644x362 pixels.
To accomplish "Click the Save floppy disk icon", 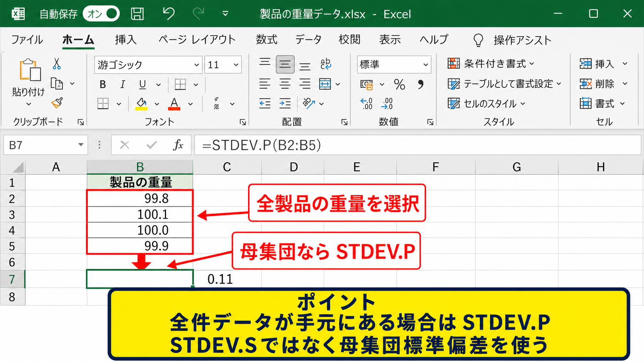I will 138,14.
